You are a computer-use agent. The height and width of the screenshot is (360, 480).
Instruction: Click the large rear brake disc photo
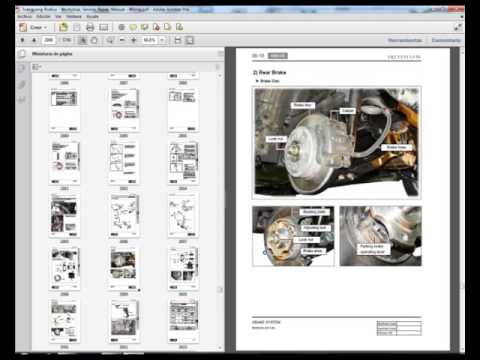(337, 143)
